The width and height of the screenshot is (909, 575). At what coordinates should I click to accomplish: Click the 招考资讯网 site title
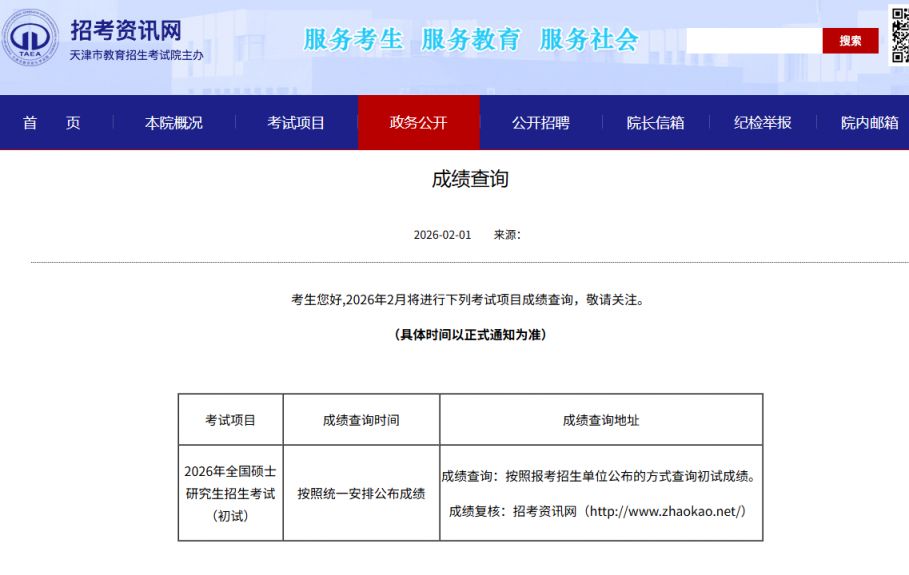(x=126, y=30)
